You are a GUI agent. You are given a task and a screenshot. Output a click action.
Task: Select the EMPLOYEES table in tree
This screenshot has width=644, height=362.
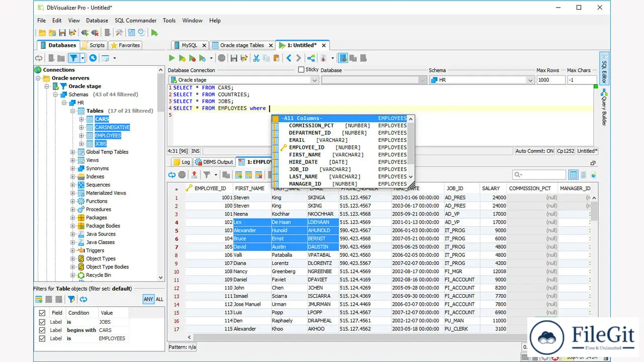coord(108,135)
